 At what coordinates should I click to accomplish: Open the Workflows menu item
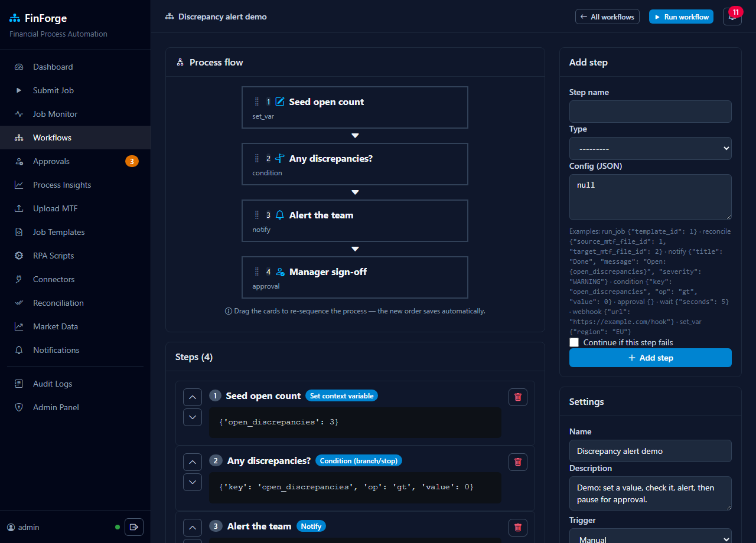tap(75, 138)
